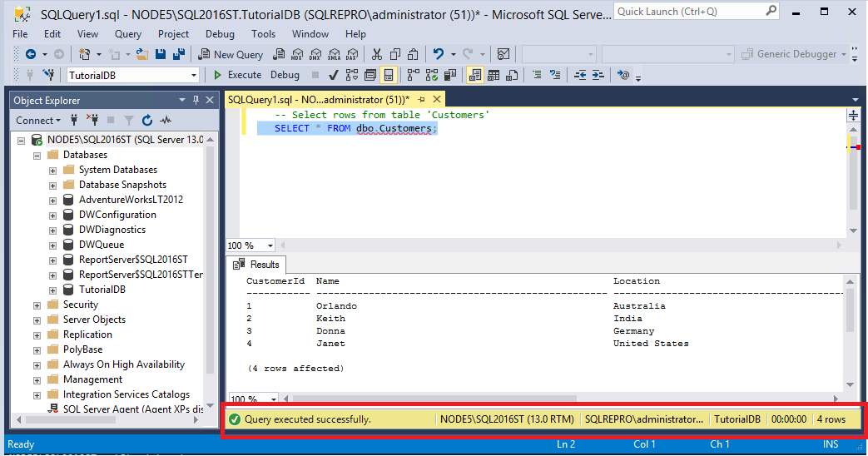Click the Save All icon in toolbar
The width and height of the screenshot is (868, 456).
[x=178, y=54]
